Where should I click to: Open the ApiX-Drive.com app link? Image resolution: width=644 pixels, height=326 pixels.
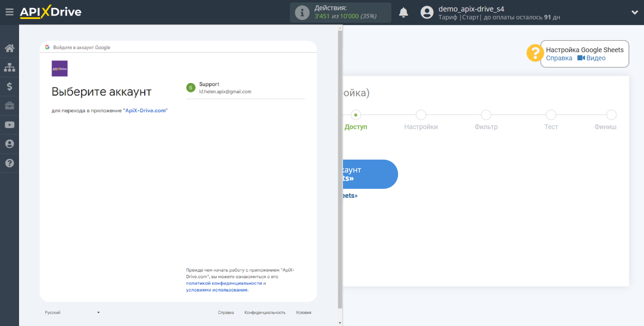pos(145,110)
